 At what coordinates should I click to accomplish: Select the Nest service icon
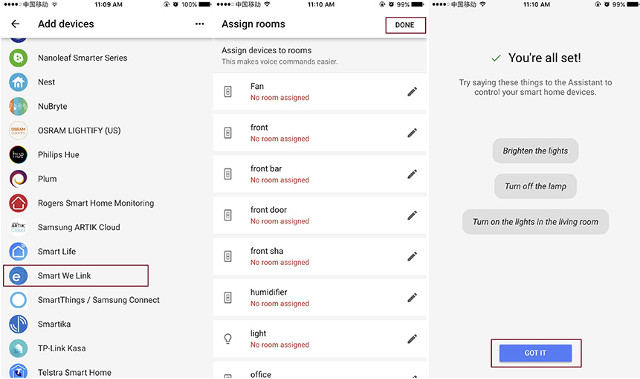pos(18,82)
